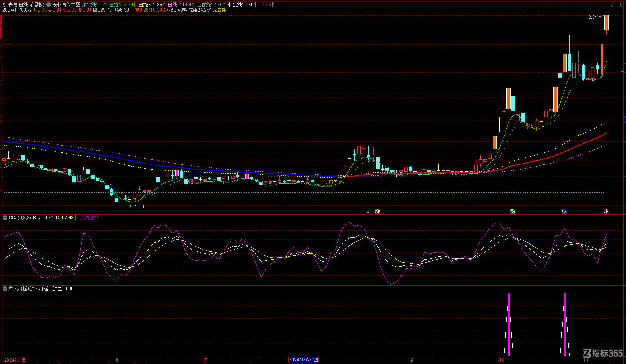
Task: Click the latest orange limit-up candle
Action: pyautogui.click(x=606, y=22)
